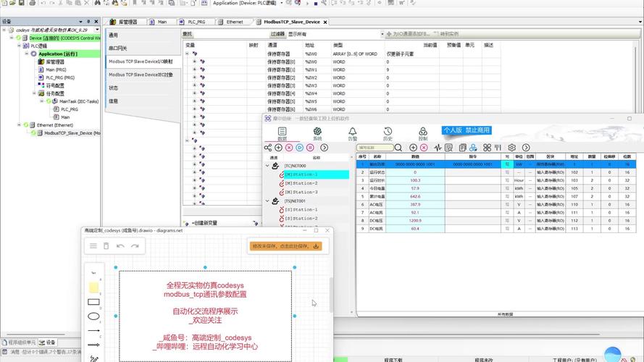Open the 串口网关 side tab

143,49
